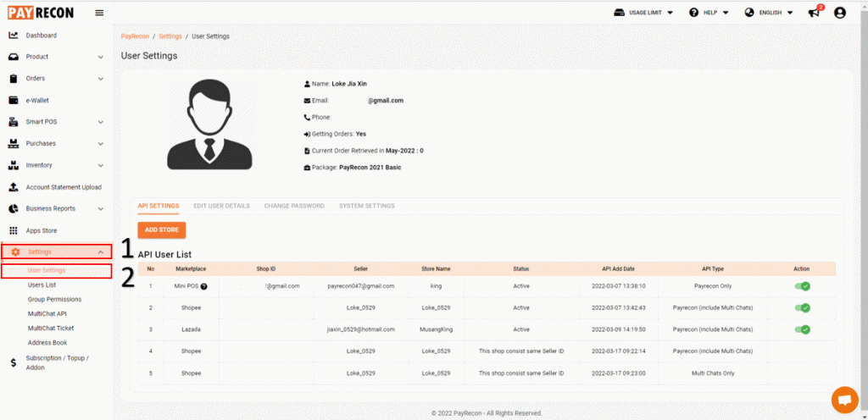The image size is (868, 420).
Task: Click the Settings gear icon
Action: click(15, 252)
